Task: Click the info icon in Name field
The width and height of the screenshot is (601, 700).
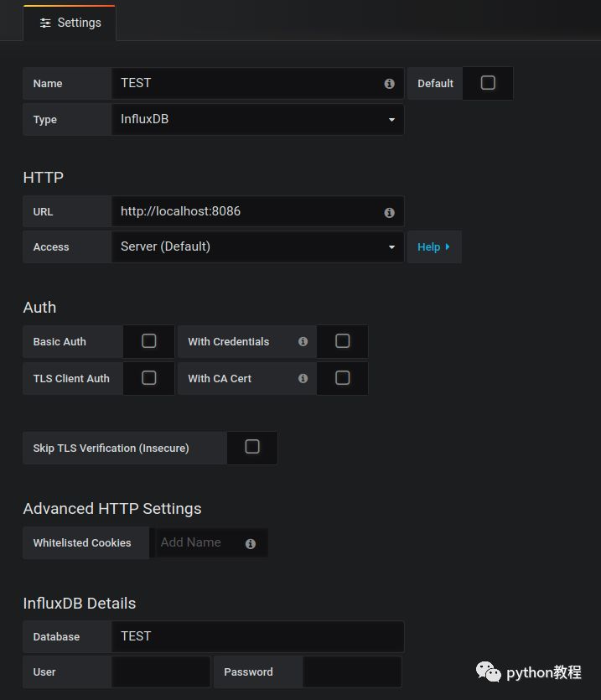Action: pyautogui.click(x=390, y=84)
